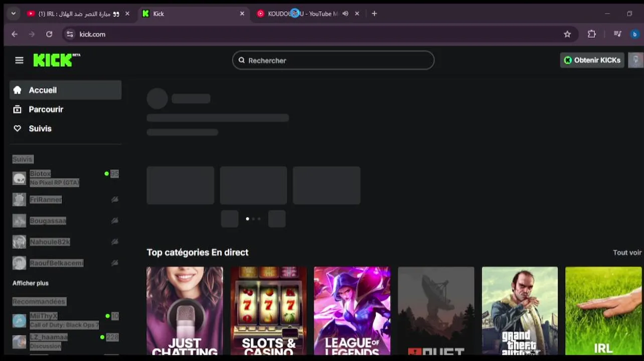Image resolution: width=644 pixels, height=361 pixels.
Task: Open the user profile avatar menu
Action: tap(635, 60)
